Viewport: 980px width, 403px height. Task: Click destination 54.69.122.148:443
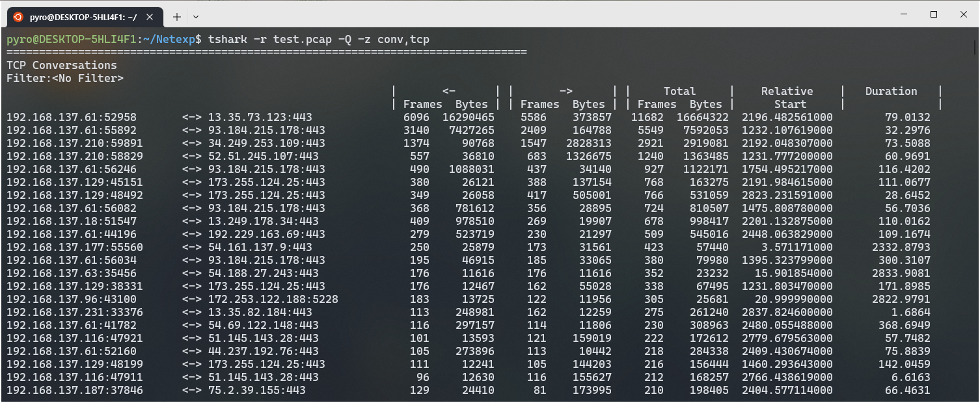(264, 325)
